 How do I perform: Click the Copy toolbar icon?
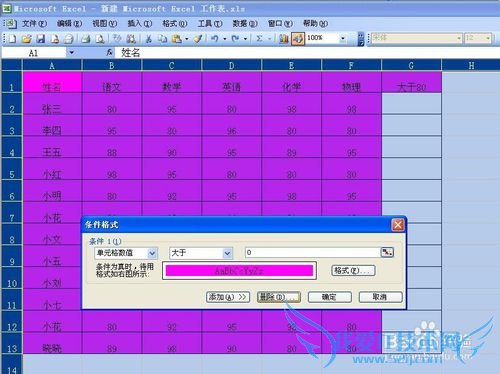coord(162,39)
